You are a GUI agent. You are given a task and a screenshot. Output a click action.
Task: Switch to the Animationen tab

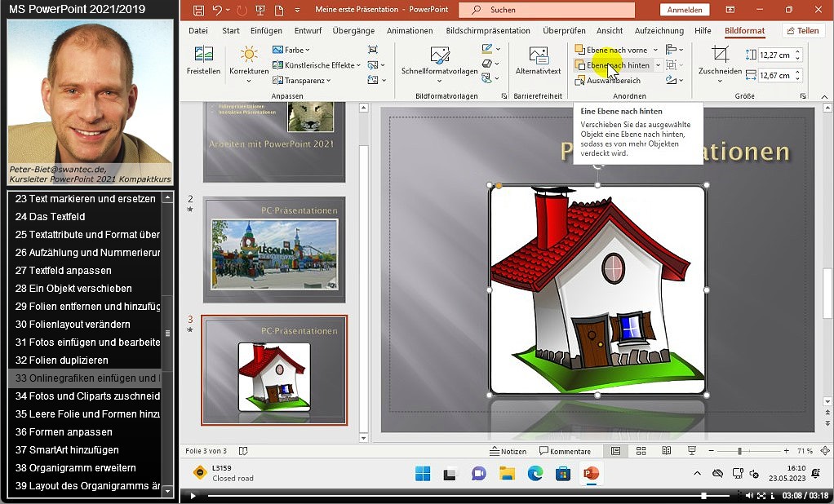tap(410, 31)
